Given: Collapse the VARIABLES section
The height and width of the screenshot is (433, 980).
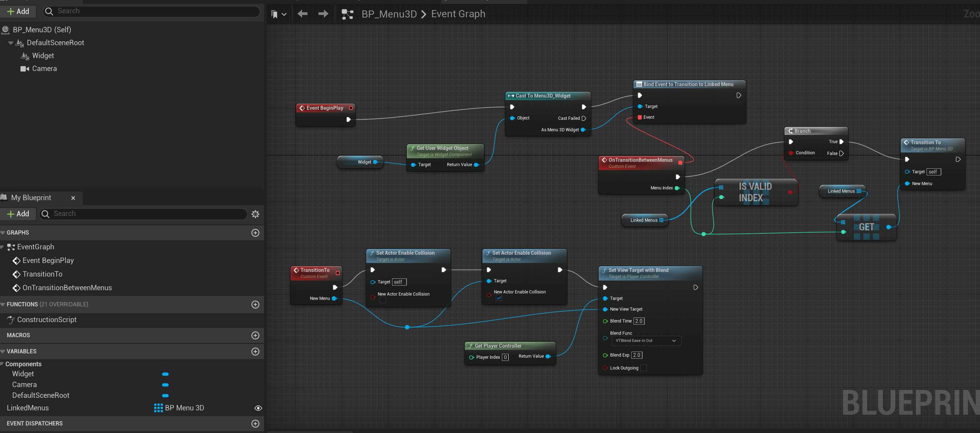Looking at the screenshot, I should (3, 352).
